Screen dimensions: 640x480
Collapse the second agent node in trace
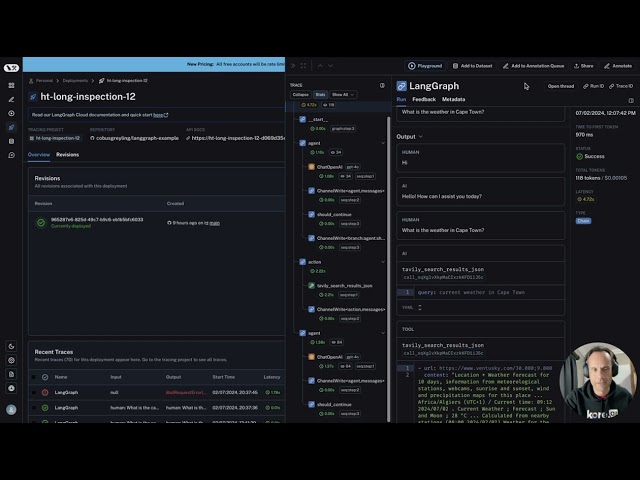click(383, 333)
